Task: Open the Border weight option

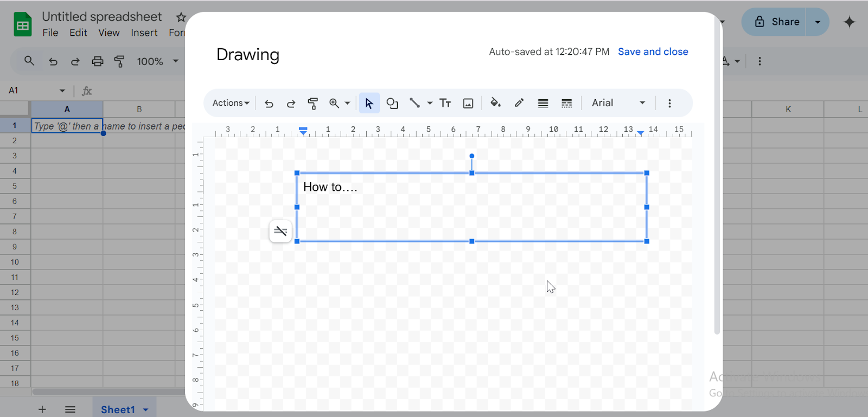Action: [543, 103]
